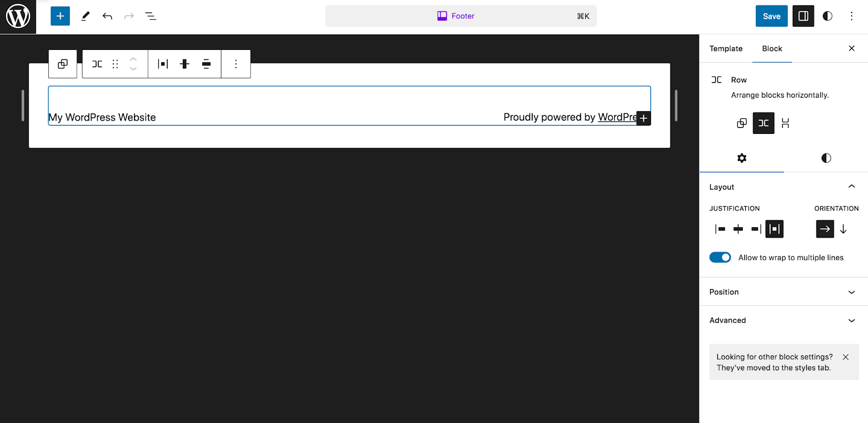Toggle the Settings sidebar button
This screenshot has height=423, width=868.
[x=803, y=16]
